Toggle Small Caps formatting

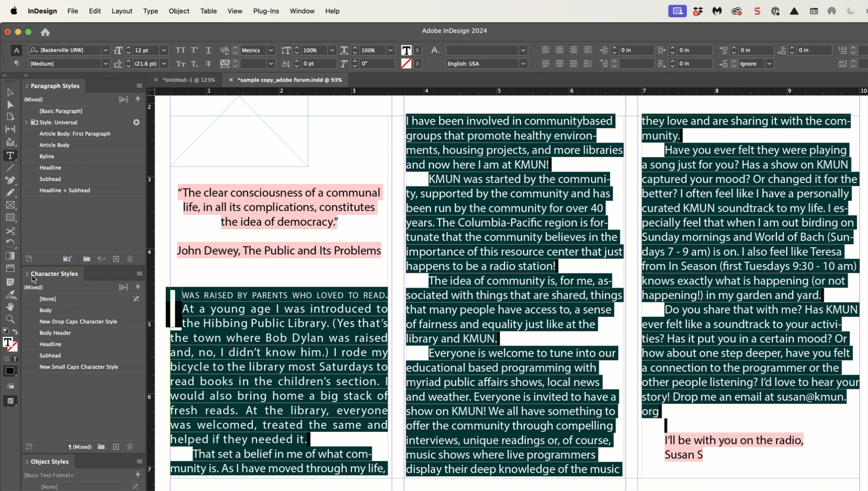180,64
